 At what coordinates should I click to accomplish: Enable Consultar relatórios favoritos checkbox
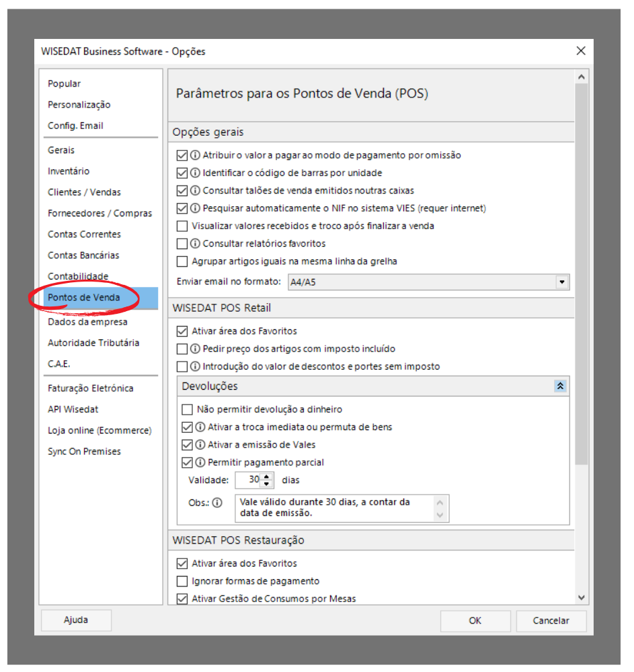pos(182,243)
